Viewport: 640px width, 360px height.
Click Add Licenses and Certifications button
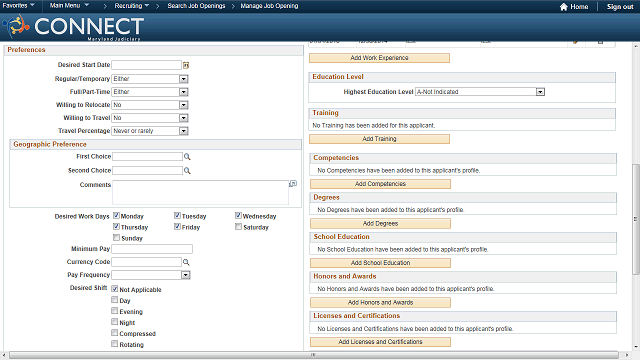coord(380,342)
